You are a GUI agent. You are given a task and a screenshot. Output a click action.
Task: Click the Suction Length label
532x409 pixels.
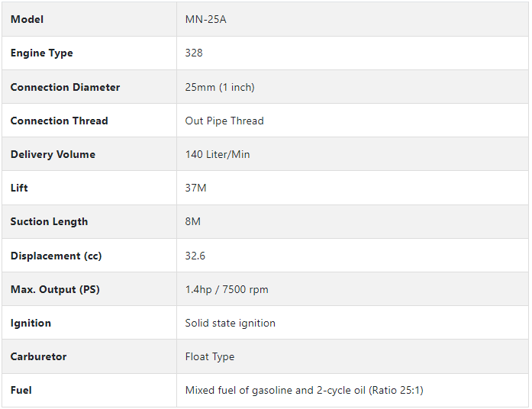[x=49, y=222]
